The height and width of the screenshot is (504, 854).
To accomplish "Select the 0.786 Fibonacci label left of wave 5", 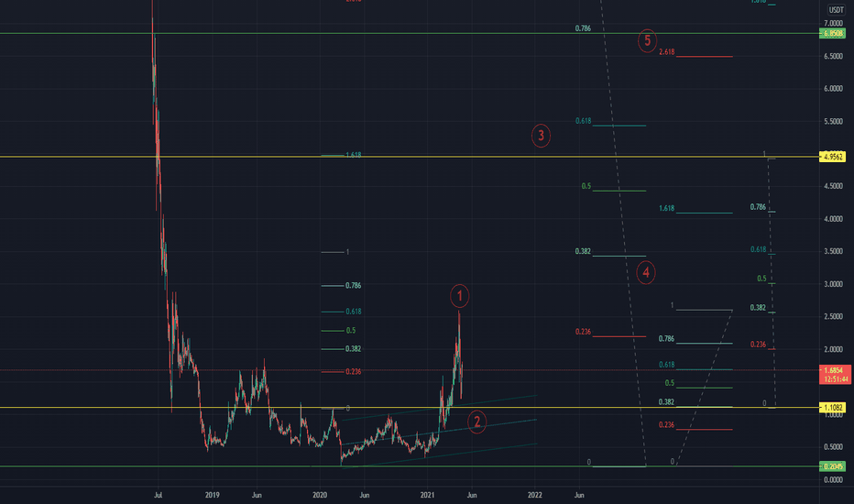I will (583, 28).
